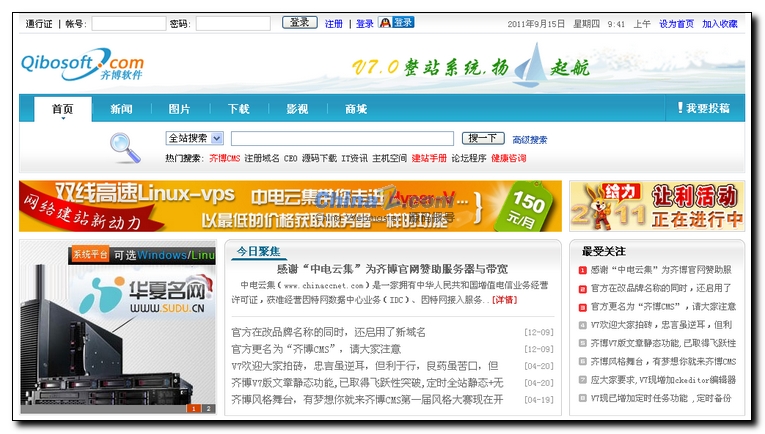Click the main search text box

pyautogui.click(x=342, y=138)
